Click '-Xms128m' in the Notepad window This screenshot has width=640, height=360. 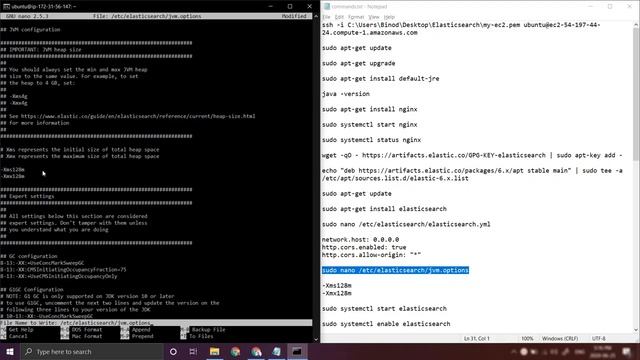(x=336, y=286)
